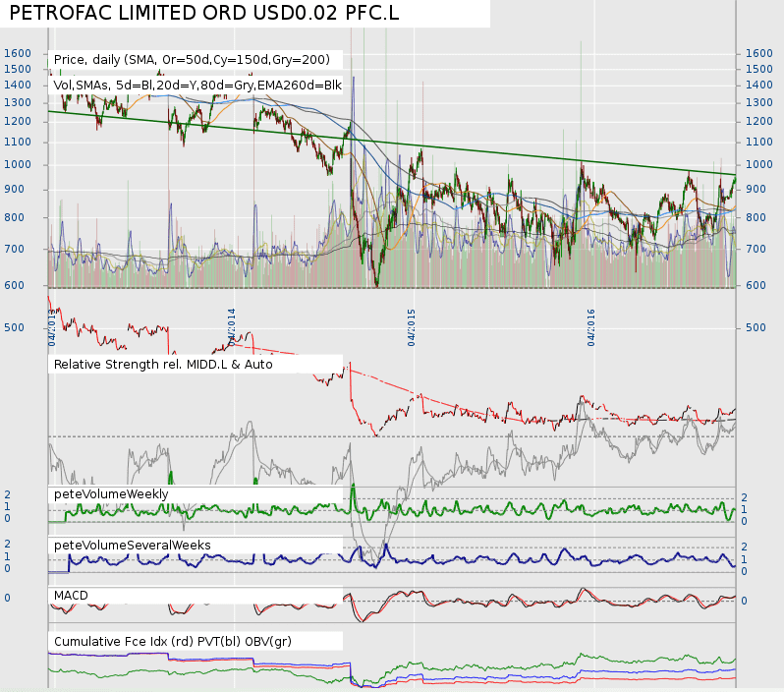Click the 'MACD' indicator label

tap(71, 596)
